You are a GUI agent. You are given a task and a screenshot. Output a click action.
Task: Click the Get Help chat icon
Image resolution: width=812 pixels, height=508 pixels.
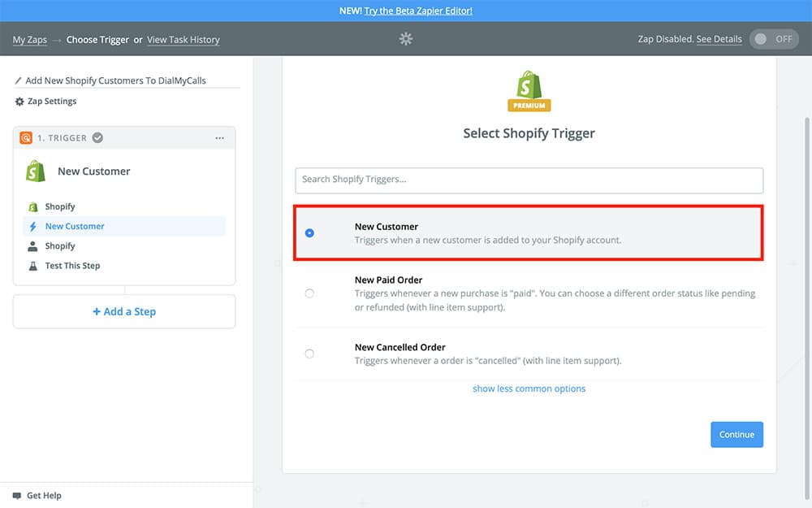[17, 496]
